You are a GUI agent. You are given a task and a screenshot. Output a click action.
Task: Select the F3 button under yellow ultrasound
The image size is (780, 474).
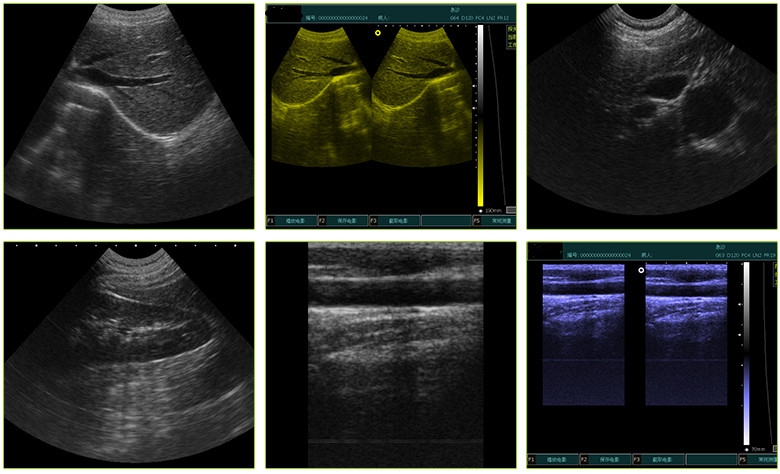pyautogui.click(x=394, y=220)
